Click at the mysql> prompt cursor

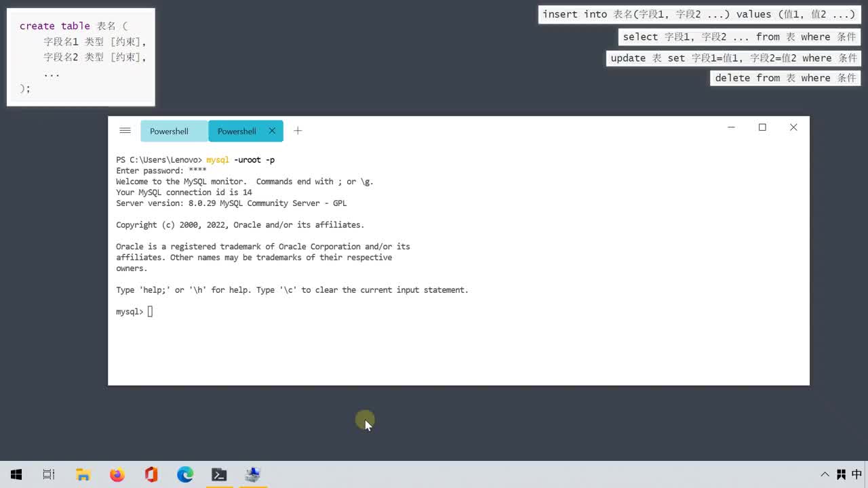click(x=151, y=312)
